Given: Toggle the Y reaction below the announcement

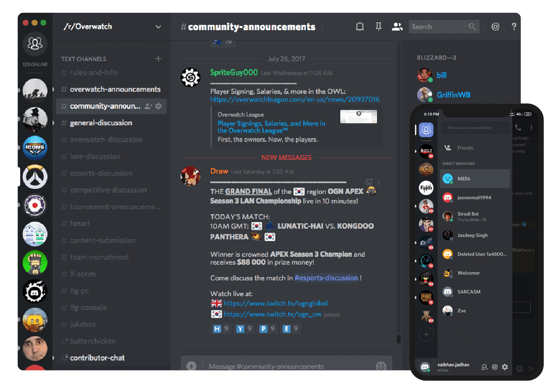Looking at the screenshot, I should [x=245, y=329].
